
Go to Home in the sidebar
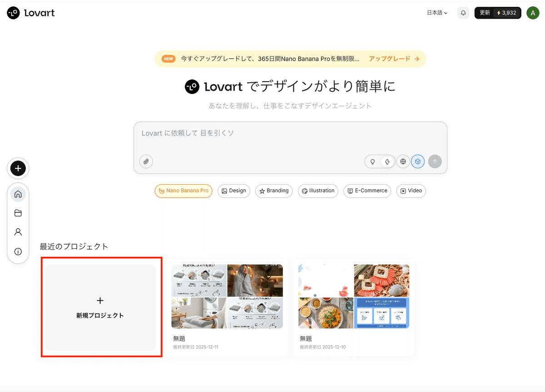click(x=18, y=194)
